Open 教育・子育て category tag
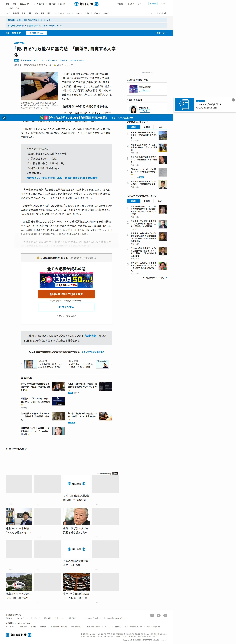The width and height of the screenshot is (236, 644). coord(52,60)
